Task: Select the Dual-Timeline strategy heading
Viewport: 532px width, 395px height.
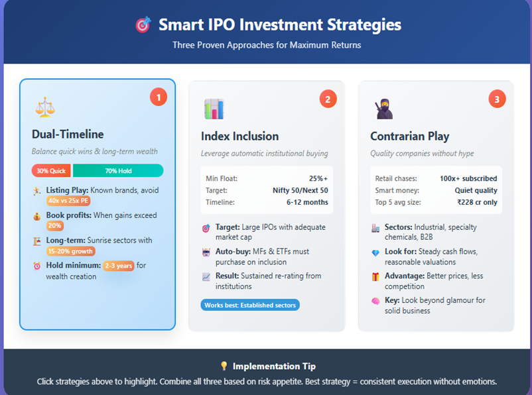Action: pyautogui.click(x=68, y=135)
